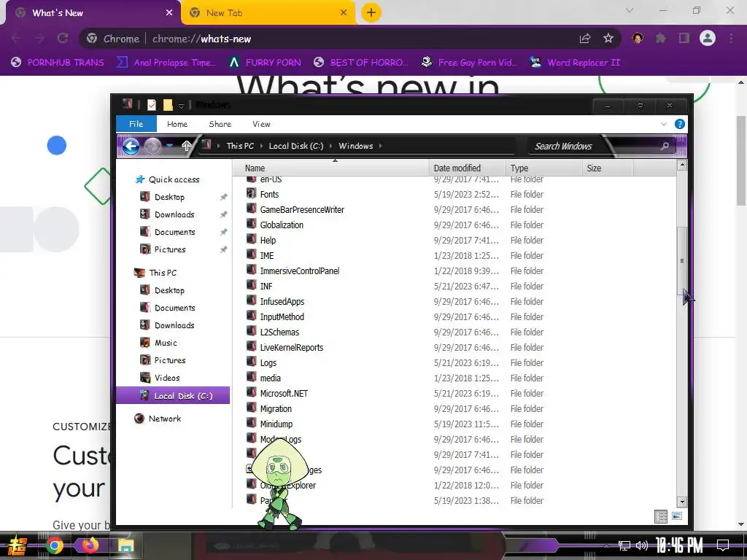Open the View ribbon tab
Viewport: 747px width, 560px height.
click(x=261, y=124)
